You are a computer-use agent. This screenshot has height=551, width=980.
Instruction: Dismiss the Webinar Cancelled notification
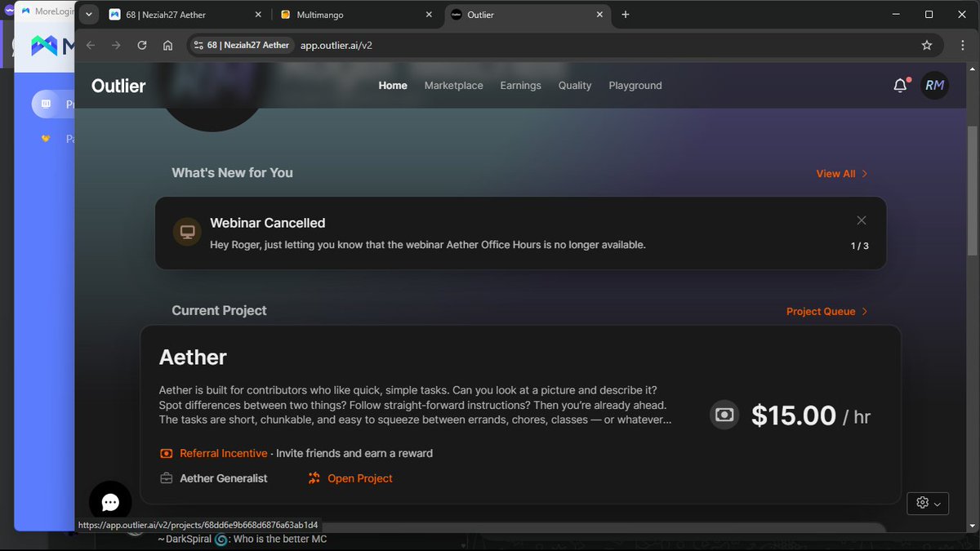(x=862, y=220)
